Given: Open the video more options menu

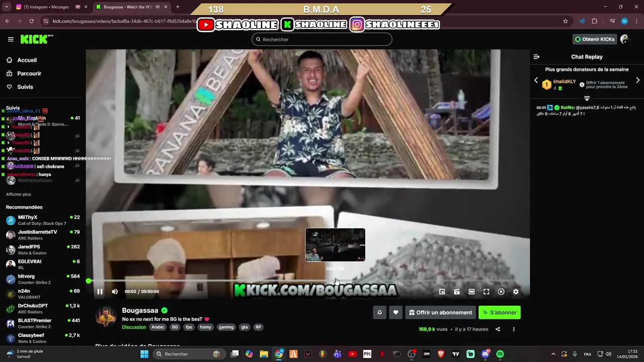Looking at the screenshot, I should (x=514, y=329).
